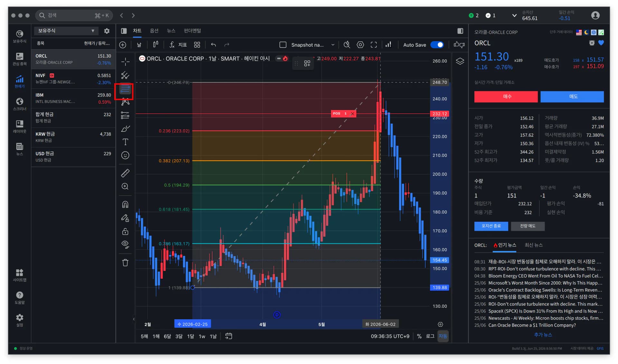Expand the account chevron beside 순자산

(514, 15)
